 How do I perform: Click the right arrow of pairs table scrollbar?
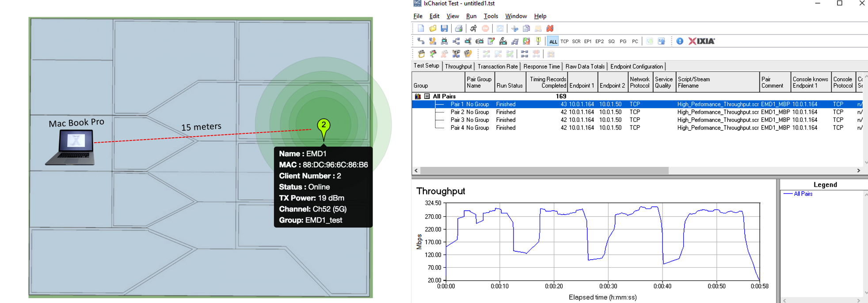pos(858,170)
